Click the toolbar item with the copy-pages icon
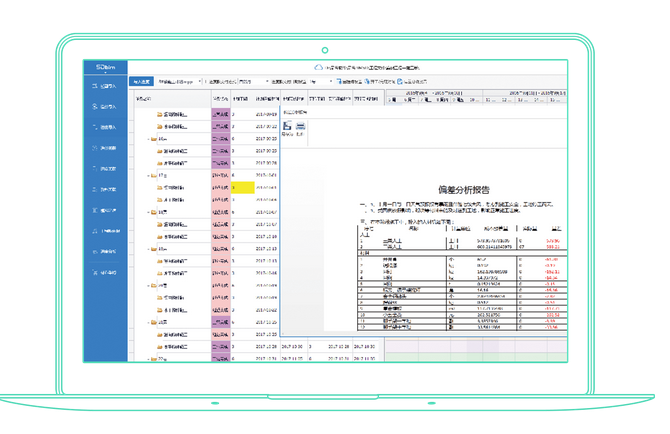Screen dimensions: 670x434 click(379, 81)
